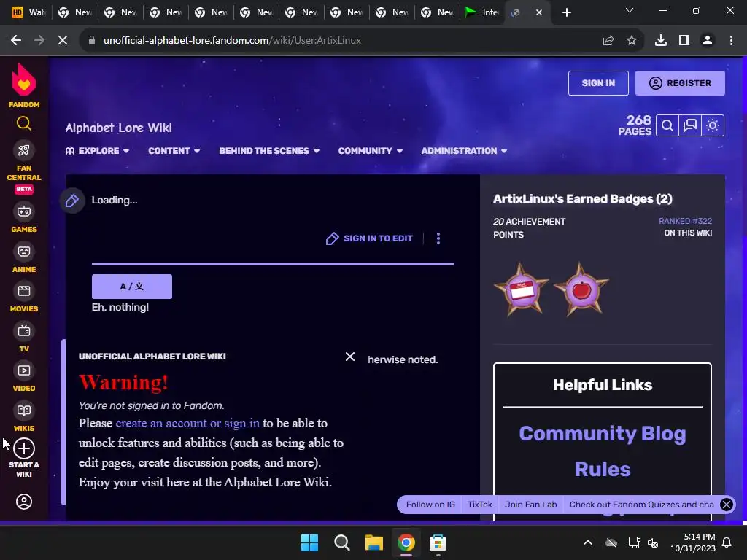Go to Anime in Fandom sidebar

[x=24, y=258]
